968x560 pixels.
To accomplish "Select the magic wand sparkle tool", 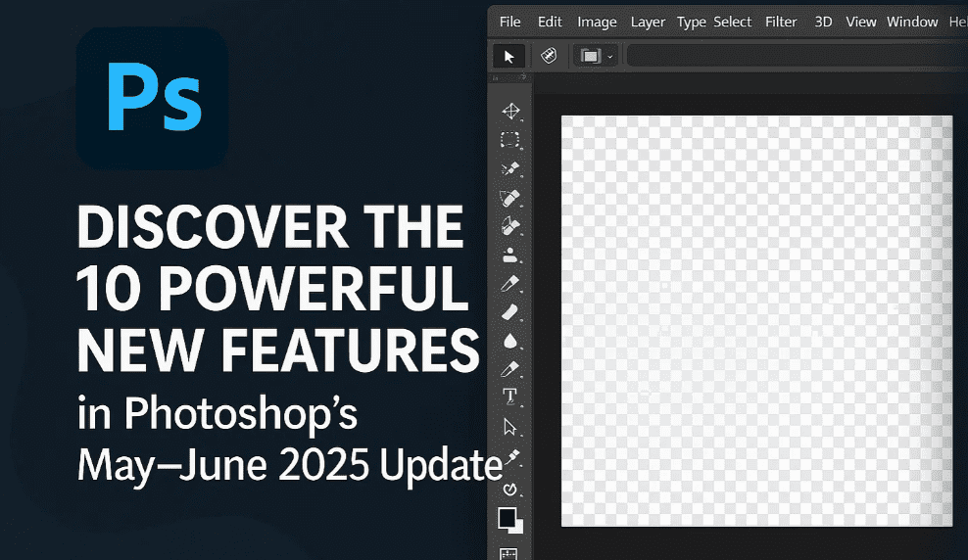I will click(x=509, y=168).
